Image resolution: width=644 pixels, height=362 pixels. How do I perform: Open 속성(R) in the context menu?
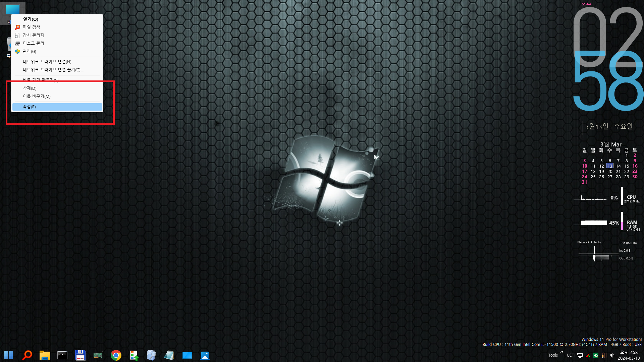tap(57, 107)
